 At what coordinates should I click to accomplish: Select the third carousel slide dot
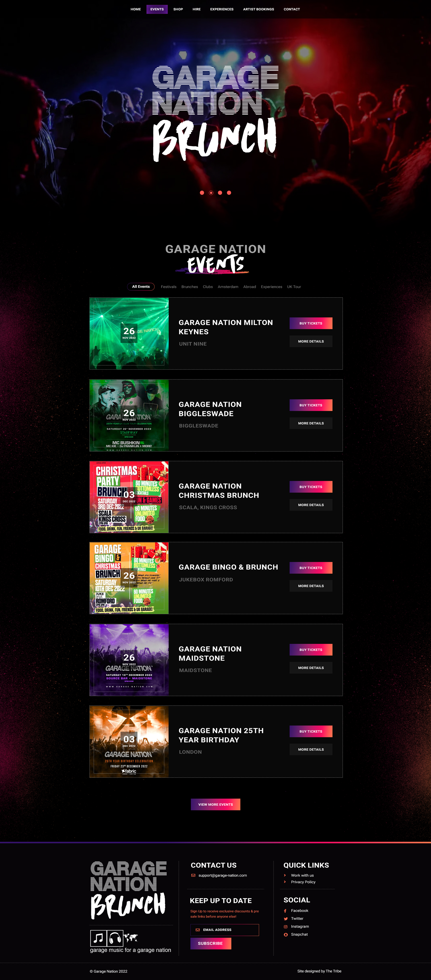pyautogui.click(x=220, y=193)
